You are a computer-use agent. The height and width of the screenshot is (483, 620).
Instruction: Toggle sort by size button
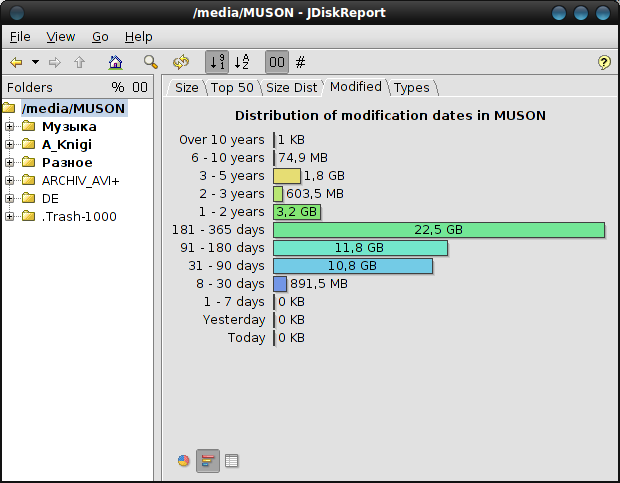tap(217, 62)
